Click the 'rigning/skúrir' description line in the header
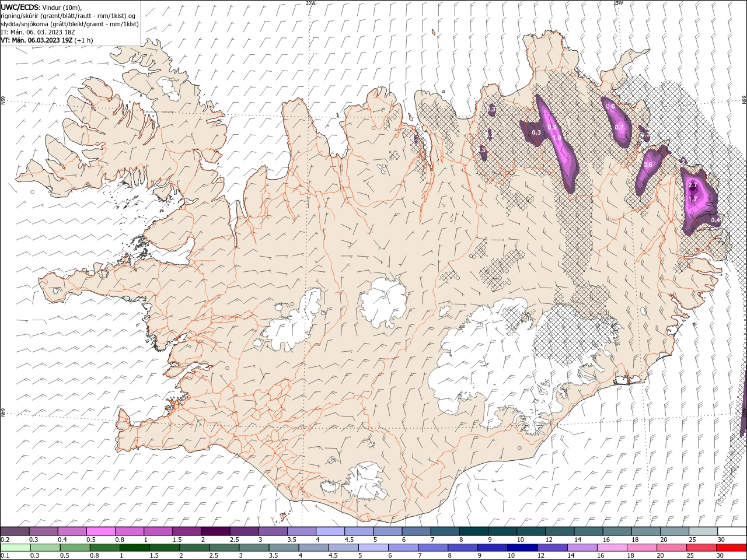747x560 pixels. [68, 16]
